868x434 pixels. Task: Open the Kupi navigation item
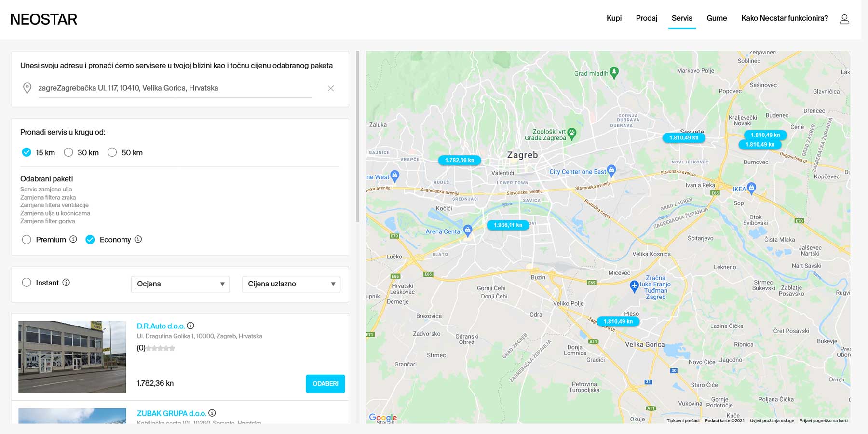(x=614, y=18)
